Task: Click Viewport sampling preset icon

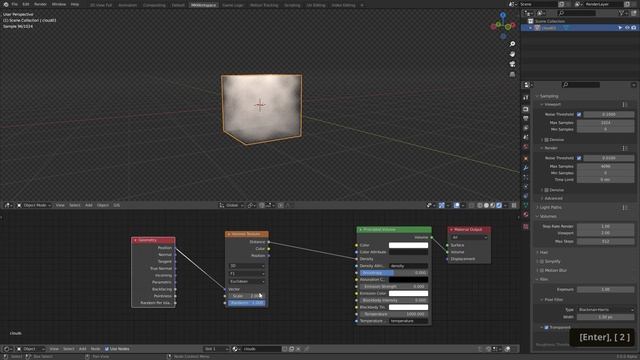Action: pos(624,104)
